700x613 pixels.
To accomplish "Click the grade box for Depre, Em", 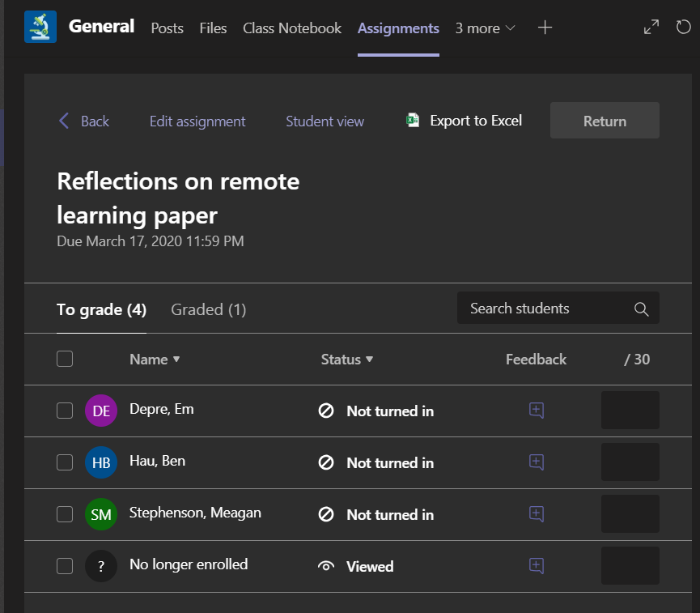I will coord(630,411).
